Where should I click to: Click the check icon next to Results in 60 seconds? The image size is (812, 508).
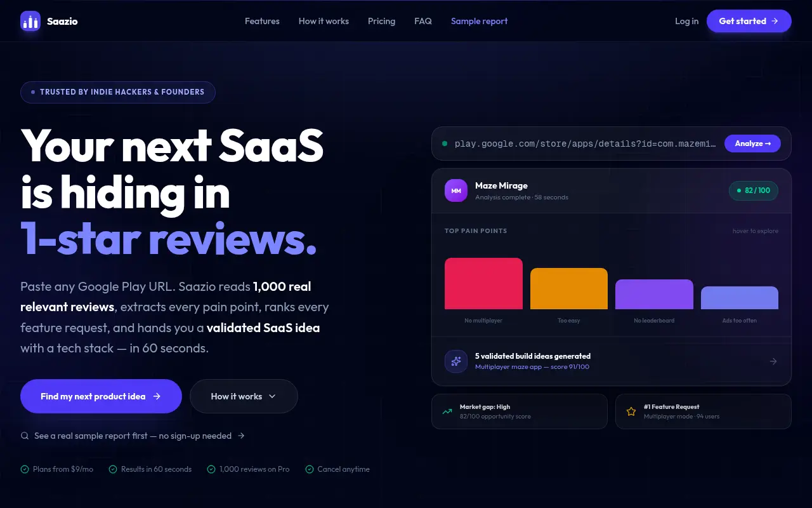113,469
